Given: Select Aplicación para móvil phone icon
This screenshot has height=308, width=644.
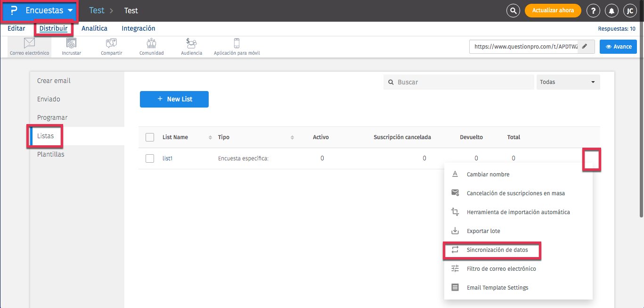Looking at the screenshot, I should 236,44.
